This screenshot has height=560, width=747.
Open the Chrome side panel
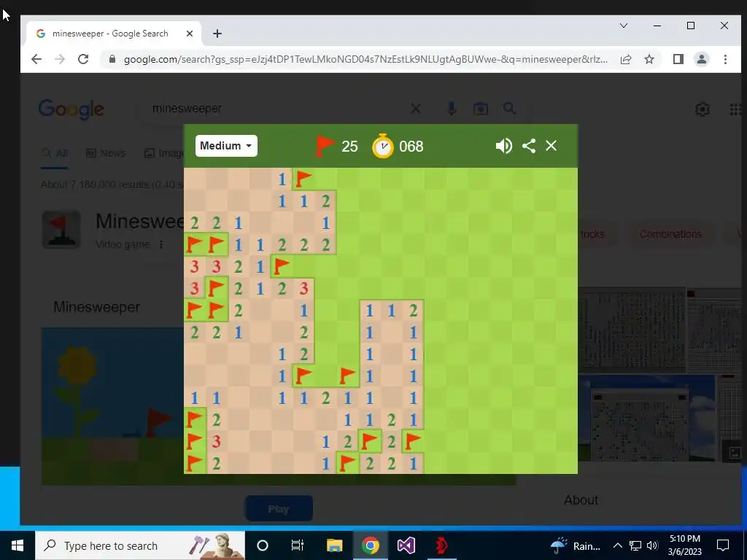coord(678,59)
